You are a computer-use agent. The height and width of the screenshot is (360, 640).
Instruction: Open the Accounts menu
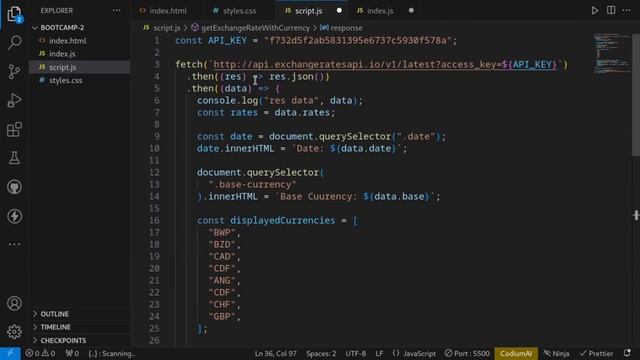tap(14, 303)
